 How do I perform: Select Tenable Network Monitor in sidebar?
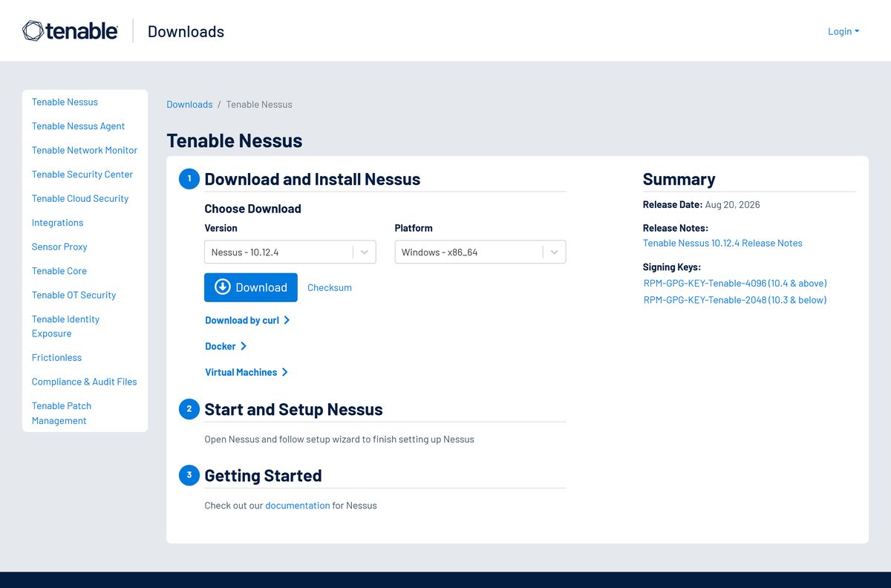[85, 150]
